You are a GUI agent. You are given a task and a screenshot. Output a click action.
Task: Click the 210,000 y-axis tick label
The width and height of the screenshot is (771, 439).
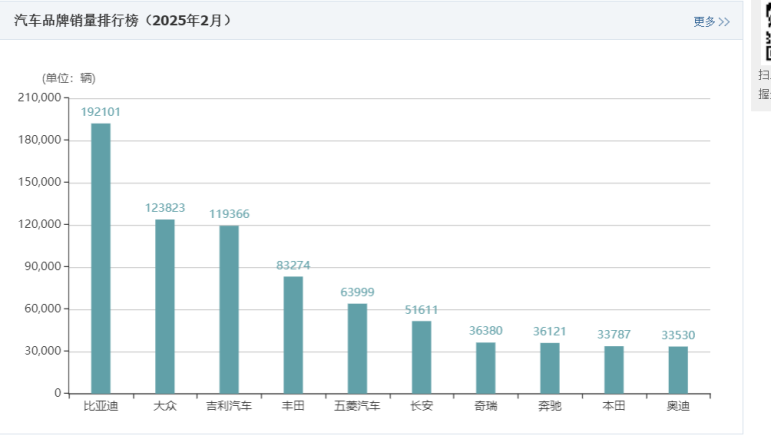pyautogui.click(x=39, y=97)
